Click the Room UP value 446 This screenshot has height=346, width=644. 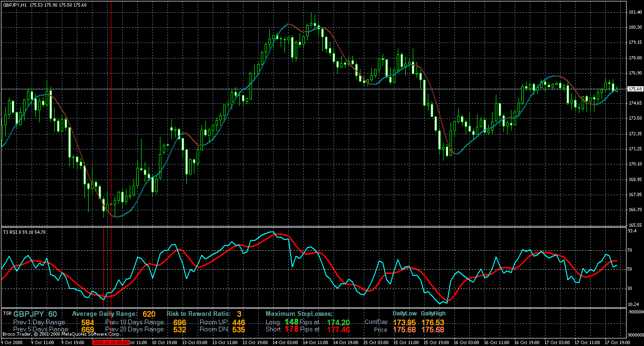[x=239, y=322]
